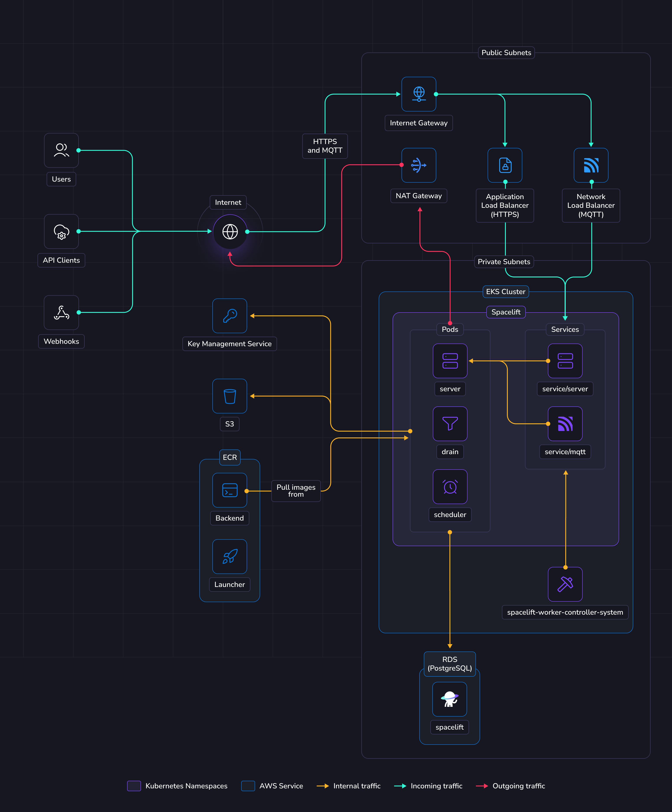Collapse the ECR group
This screenshot has width=672, height=812.
pos(230,457)
